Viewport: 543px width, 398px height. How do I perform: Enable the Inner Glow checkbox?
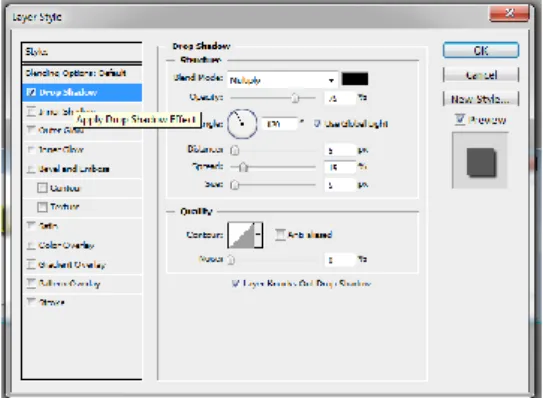point(31,150)
